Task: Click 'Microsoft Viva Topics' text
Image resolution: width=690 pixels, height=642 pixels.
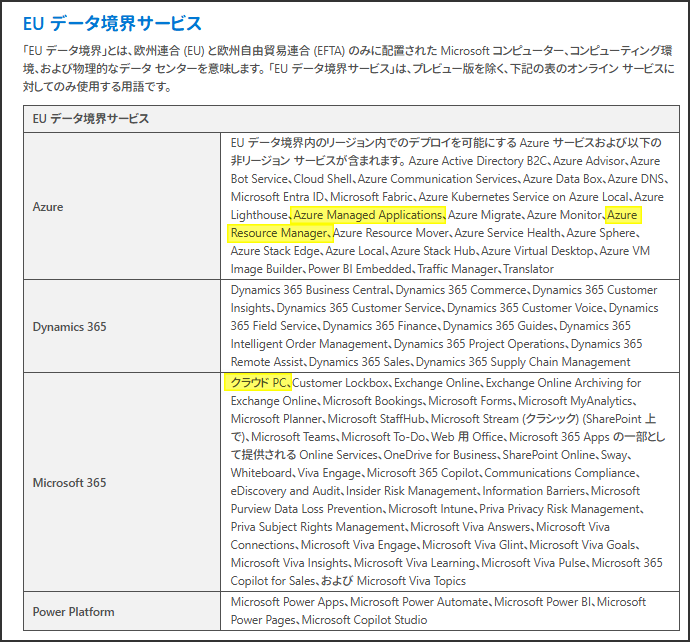Action: (x=411, y=582)
